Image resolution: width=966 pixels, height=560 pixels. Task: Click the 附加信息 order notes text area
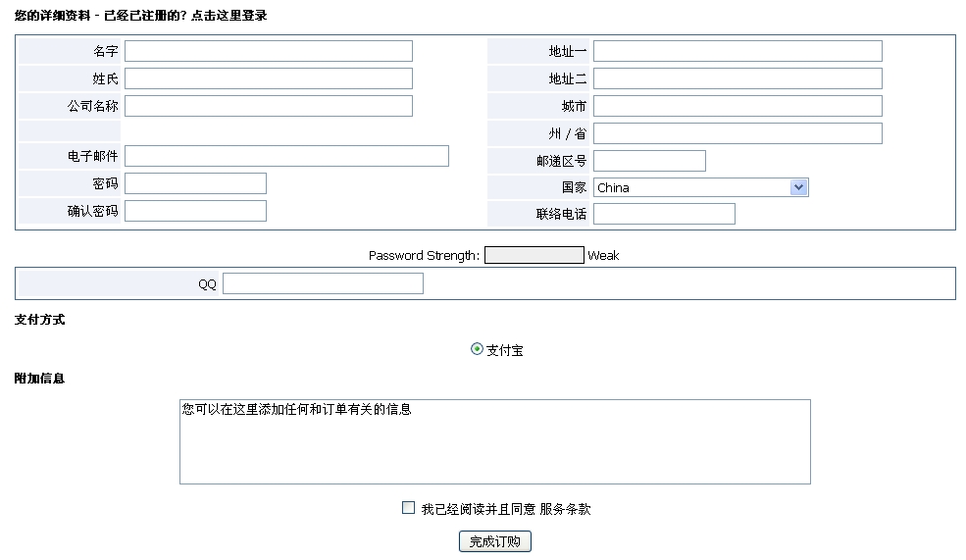tap(494, 441)
